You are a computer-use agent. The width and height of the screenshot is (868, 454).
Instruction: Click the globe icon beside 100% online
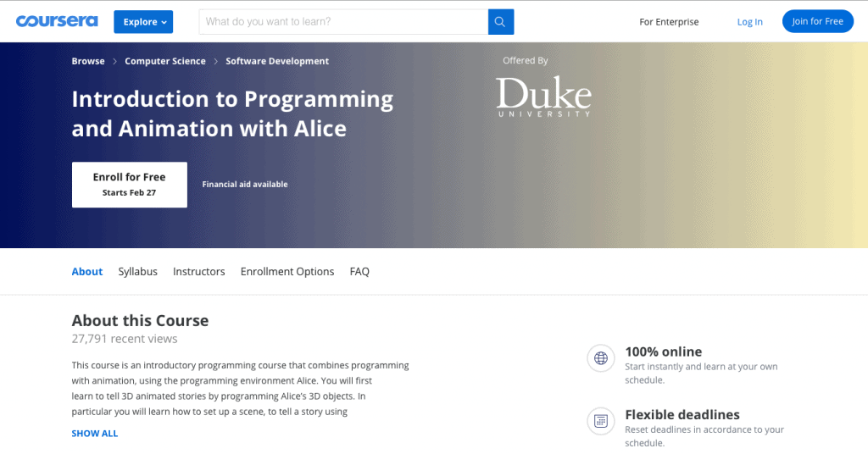[x=601, y=358]
